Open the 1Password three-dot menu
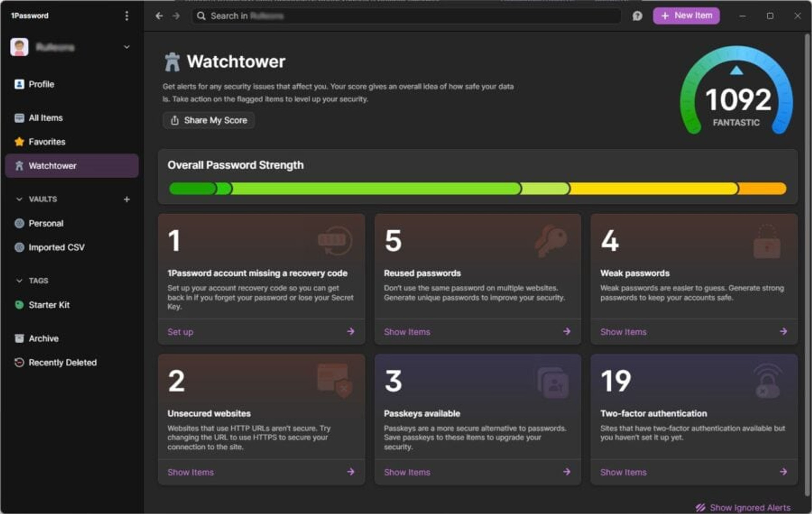Image resolution: width=812 pixels, height=514 pixels. click(126, 16)
